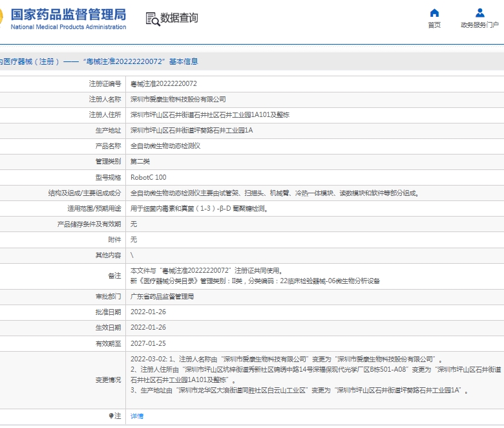Click the 注册证编号 row label
The height and width of the screenshot is (428, 504).
[x=105, y=84]
